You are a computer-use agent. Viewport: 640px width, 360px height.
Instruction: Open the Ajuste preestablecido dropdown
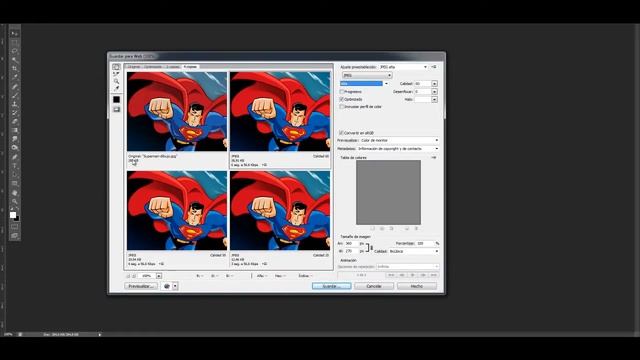click(403, 67)
